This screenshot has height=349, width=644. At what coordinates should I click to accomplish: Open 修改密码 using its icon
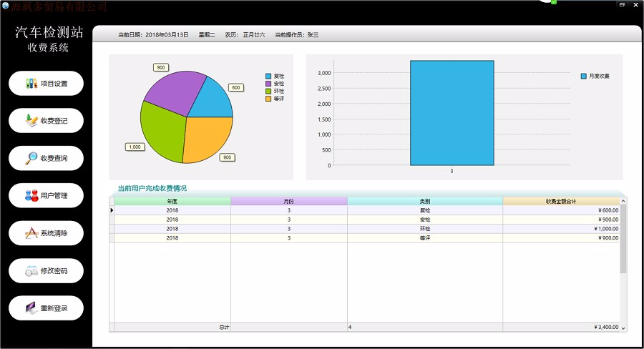[31, 271]
